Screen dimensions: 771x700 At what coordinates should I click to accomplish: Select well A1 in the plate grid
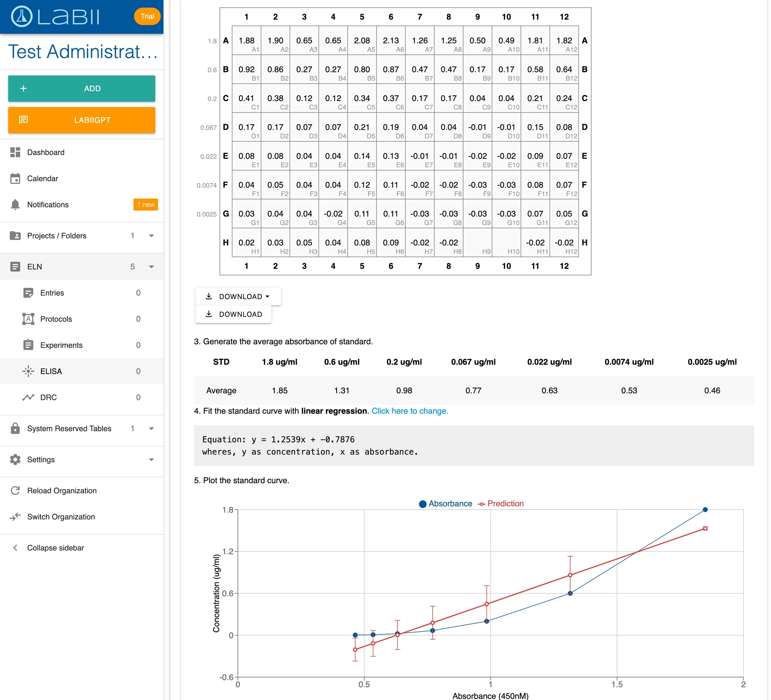(247, 40)
